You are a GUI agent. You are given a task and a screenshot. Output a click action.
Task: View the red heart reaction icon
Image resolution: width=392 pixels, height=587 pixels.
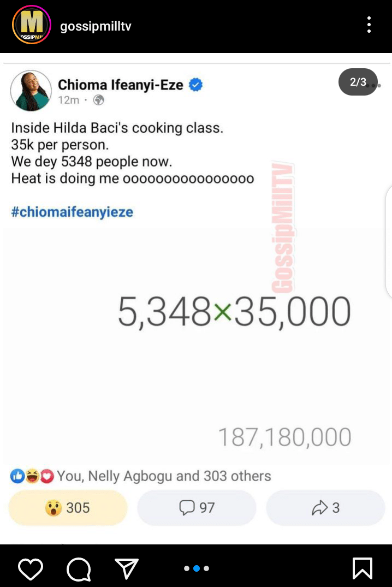(47, 476)
